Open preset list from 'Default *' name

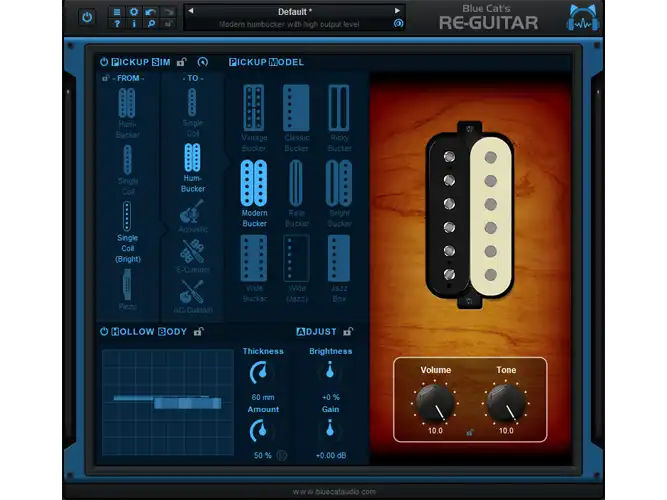pos(294,11)
